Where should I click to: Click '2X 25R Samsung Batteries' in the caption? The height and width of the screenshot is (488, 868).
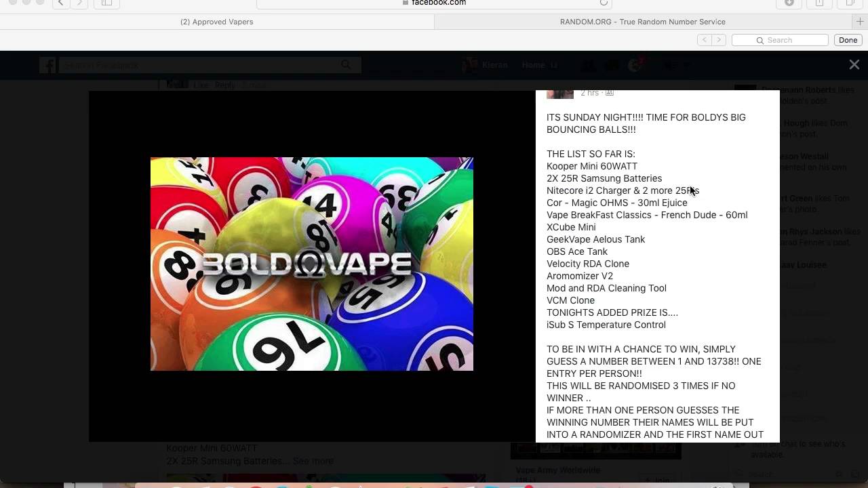pos(604,178)
